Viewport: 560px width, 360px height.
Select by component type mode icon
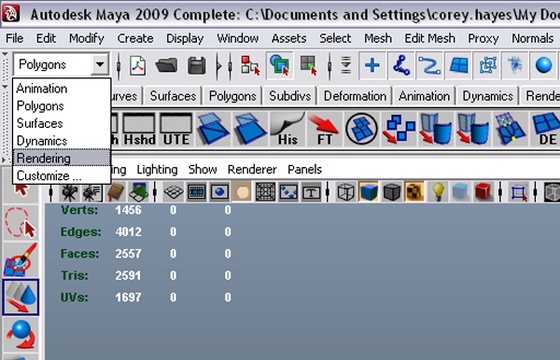(x=309, y=65)
